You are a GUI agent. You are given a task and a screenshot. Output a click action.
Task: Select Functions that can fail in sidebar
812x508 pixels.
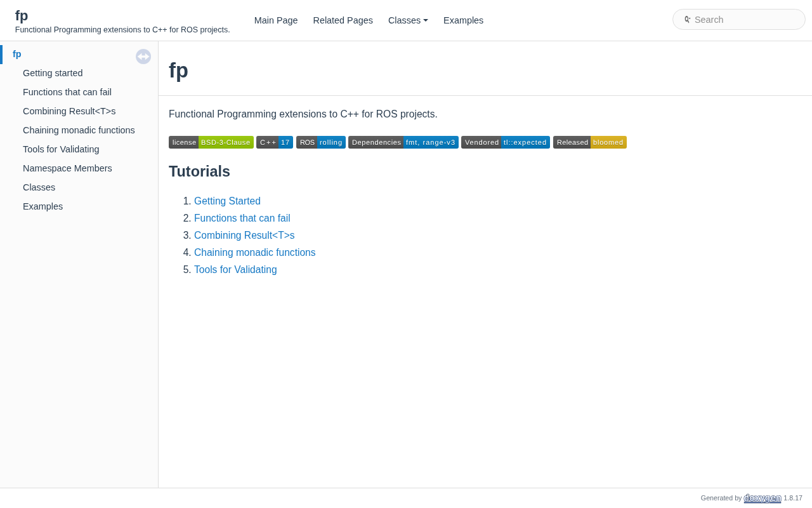click(x=67, y=92)
